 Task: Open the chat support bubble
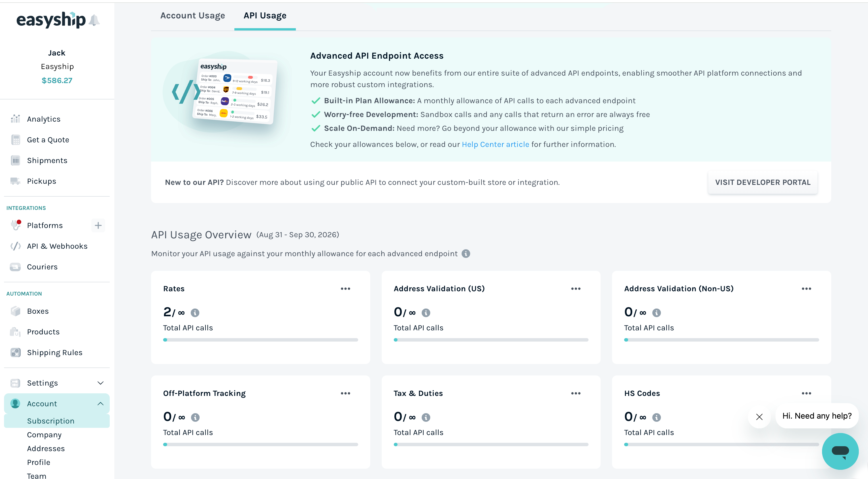[840, 451]
